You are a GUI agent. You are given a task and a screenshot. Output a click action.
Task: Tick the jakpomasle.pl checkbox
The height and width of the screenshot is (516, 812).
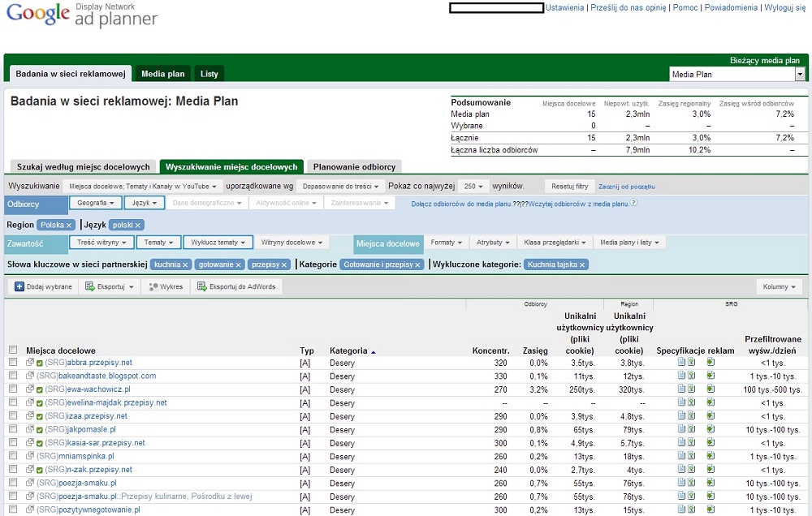(13, 429)
